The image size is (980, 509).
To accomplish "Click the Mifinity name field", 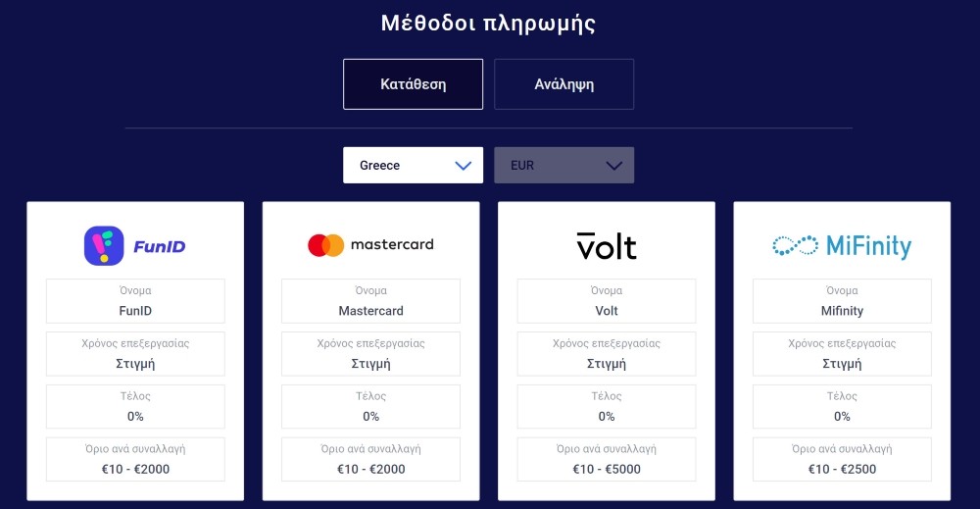I will click(842, 302).
